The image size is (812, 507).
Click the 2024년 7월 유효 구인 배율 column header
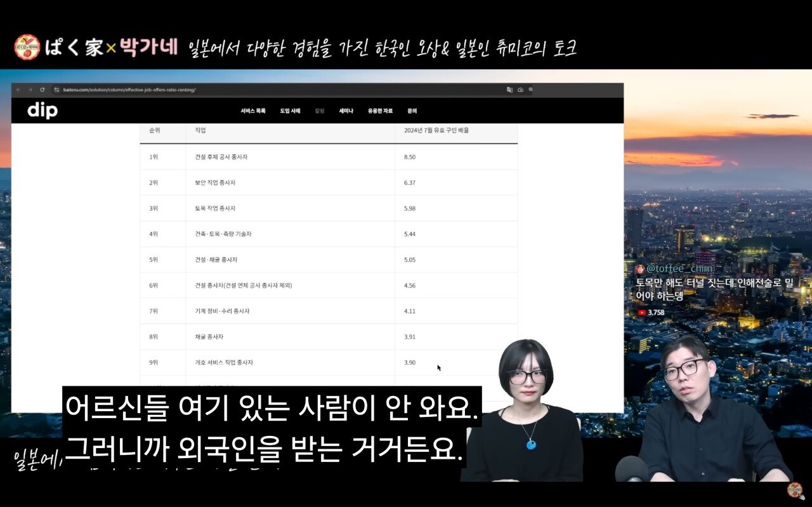pos(436,131)
